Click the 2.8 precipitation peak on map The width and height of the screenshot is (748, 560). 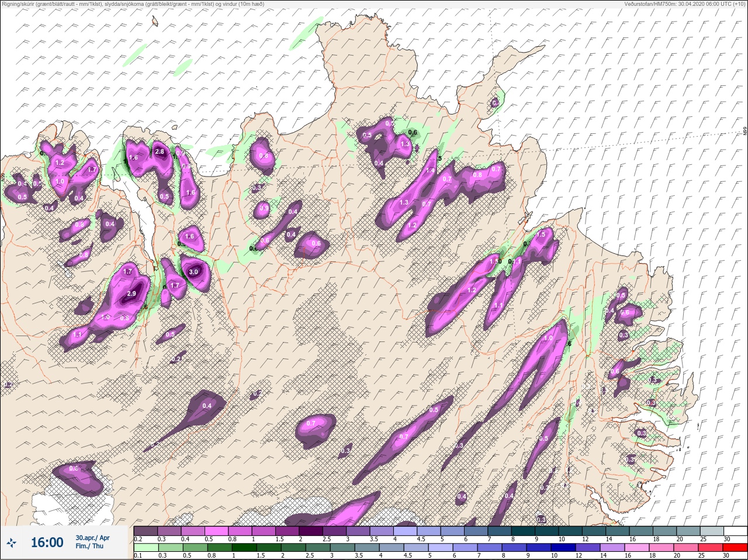click(x=160, y=152)
